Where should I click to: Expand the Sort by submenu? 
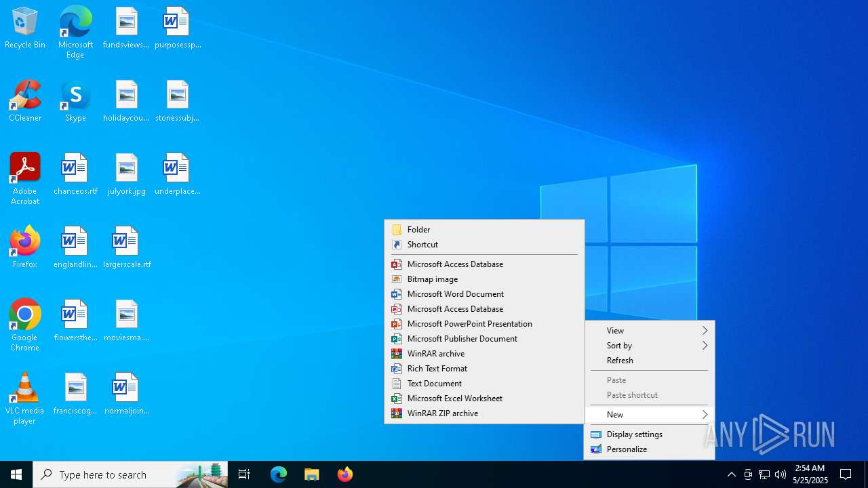tap(649, 346)
